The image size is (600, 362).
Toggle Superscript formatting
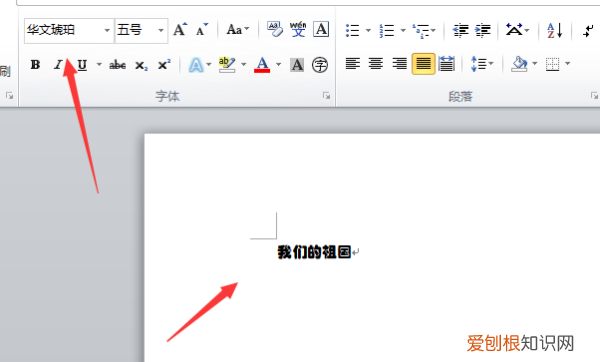[164, 65]
